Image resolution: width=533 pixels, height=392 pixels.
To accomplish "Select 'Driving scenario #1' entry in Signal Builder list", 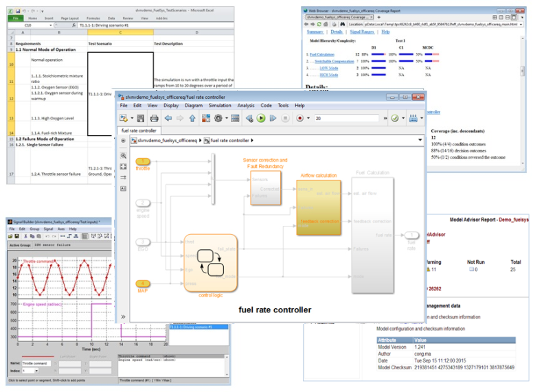I will pyautogui.click(x=199, y=327).
